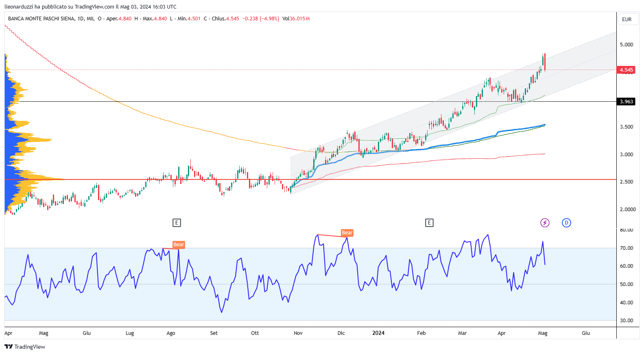This screenshot has width=644, height=354.
Task: Click the published-on TradingView.com header text
Action: 91,7
